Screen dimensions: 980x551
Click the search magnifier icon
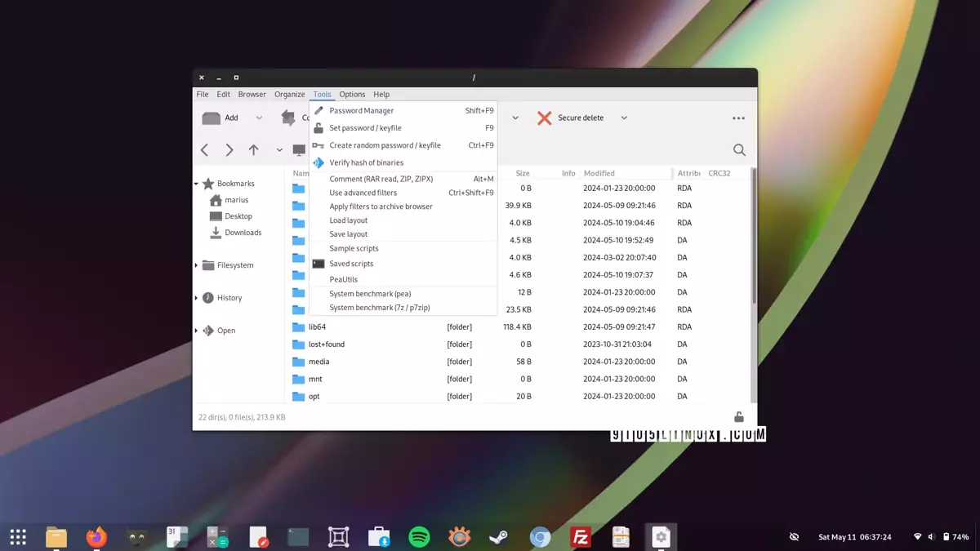click(739, 150)
